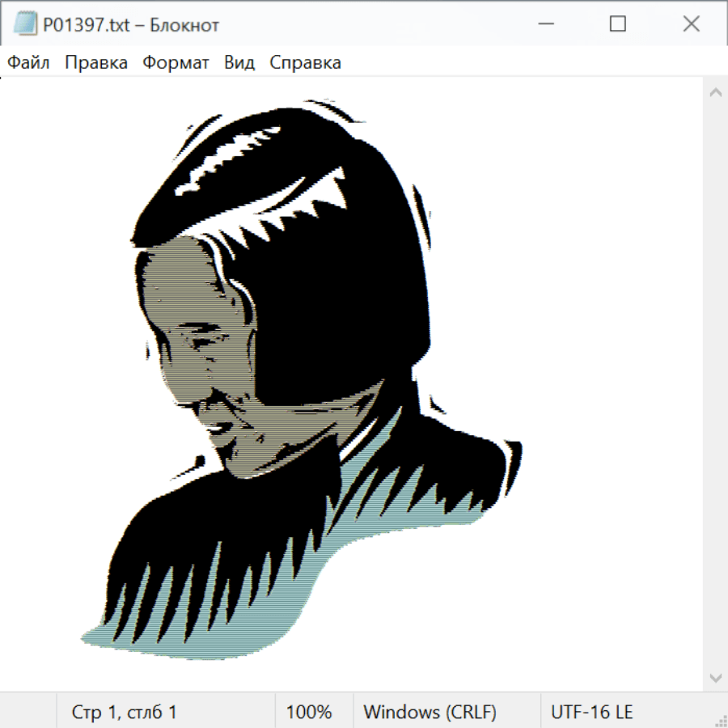
Task: Click the Windows (CRLF) line ending indicator
Action: pyautogui.click(x=430, y=712)
